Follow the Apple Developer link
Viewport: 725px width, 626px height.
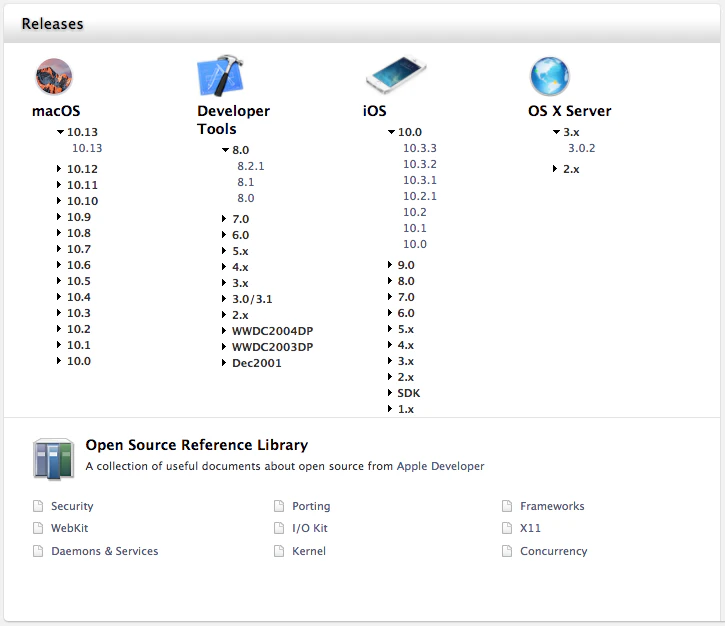(x=440, y=466)
